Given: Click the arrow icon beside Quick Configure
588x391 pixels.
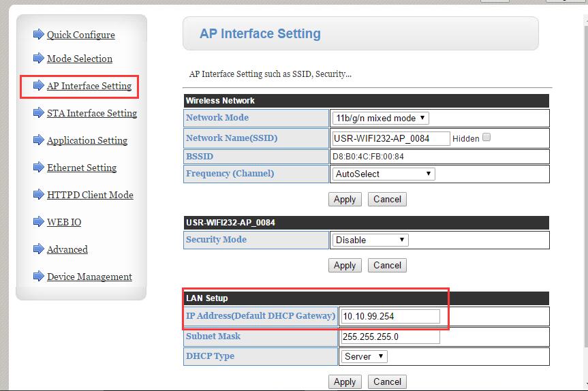Looking at the screenshot, I should [39, 35].
